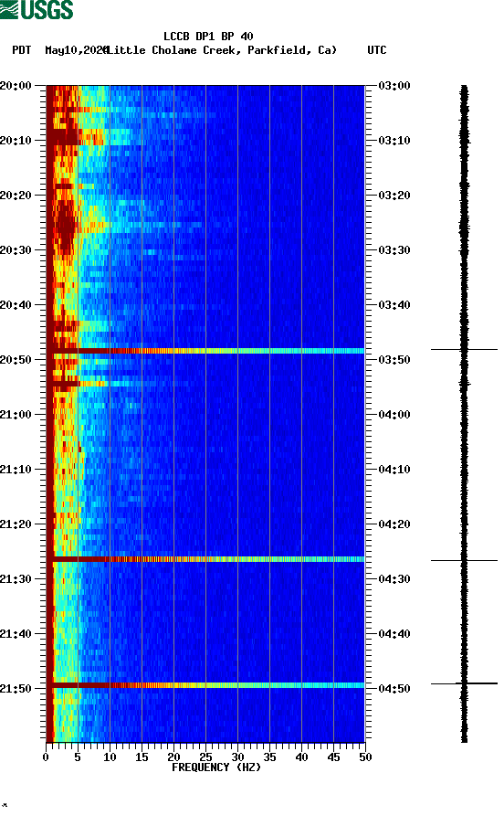Click the 40 Hz frequency axis label
The height and width of the screenshot is (815, 504).
click(x=301, y=757)
